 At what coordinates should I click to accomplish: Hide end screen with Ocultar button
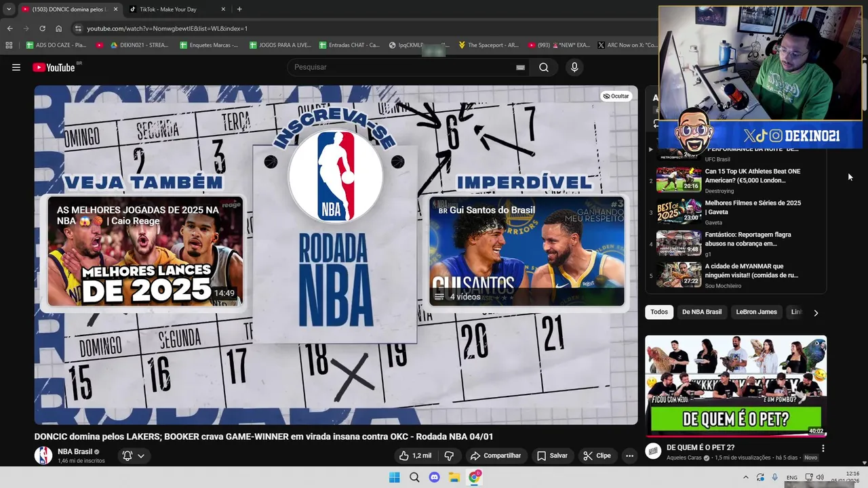[616, 96]
